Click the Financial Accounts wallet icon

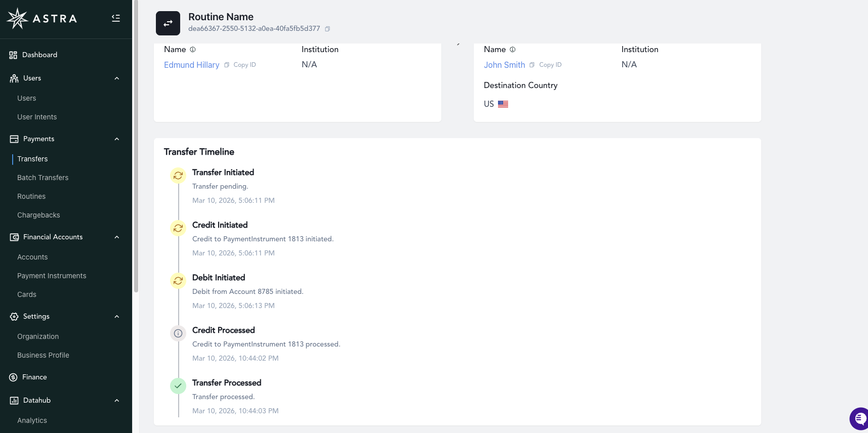coord(14,237)
